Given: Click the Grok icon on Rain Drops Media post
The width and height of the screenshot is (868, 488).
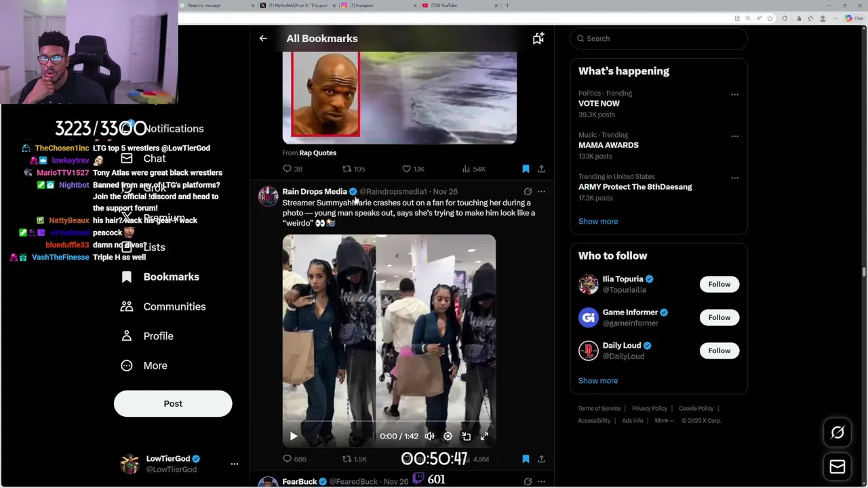Looking at the screenshot, I should (528, 192).
